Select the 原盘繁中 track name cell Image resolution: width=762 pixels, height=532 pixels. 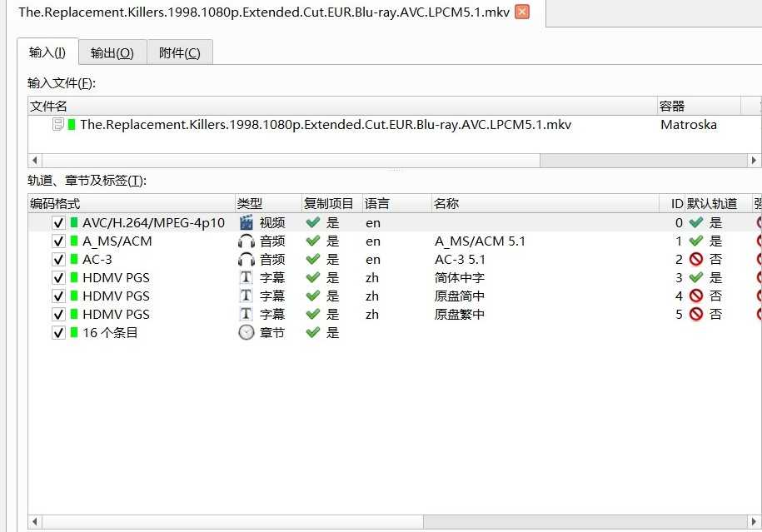point(459,315)
